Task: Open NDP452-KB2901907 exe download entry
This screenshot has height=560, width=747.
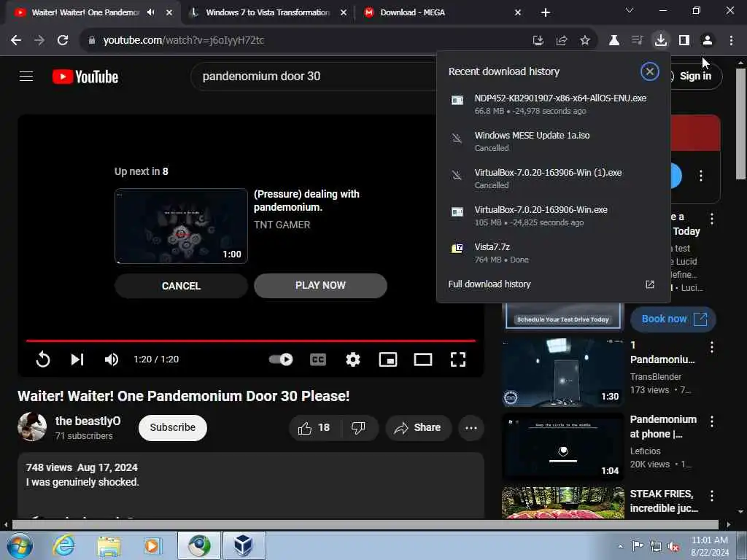Action: coord(554,104)
